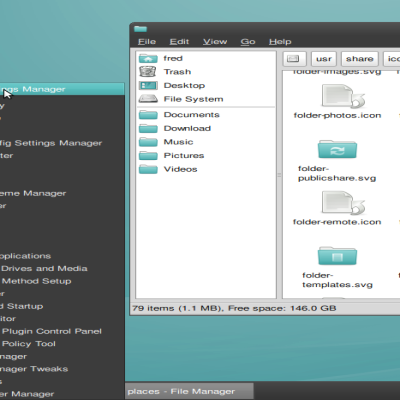Launch the Config Settings Manager entry

pos(51,143)
